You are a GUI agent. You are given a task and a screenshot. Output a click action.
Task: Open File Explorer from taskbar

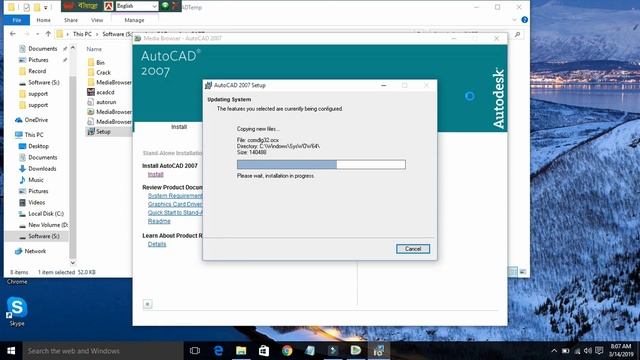pos(241,351)
